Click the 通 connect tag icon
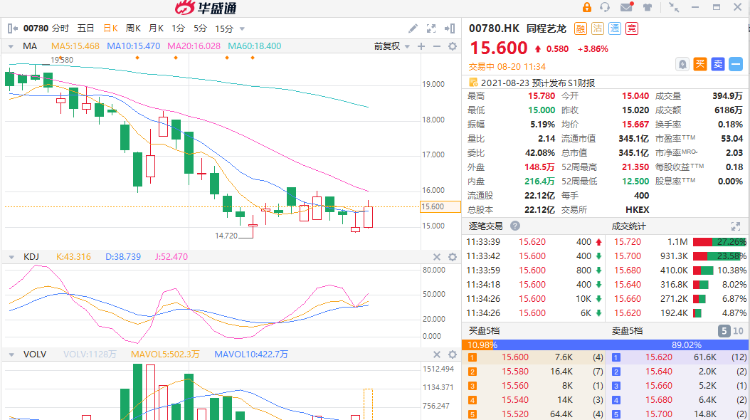750x420 pixels. pyautogui.click(x=615, y=29)
